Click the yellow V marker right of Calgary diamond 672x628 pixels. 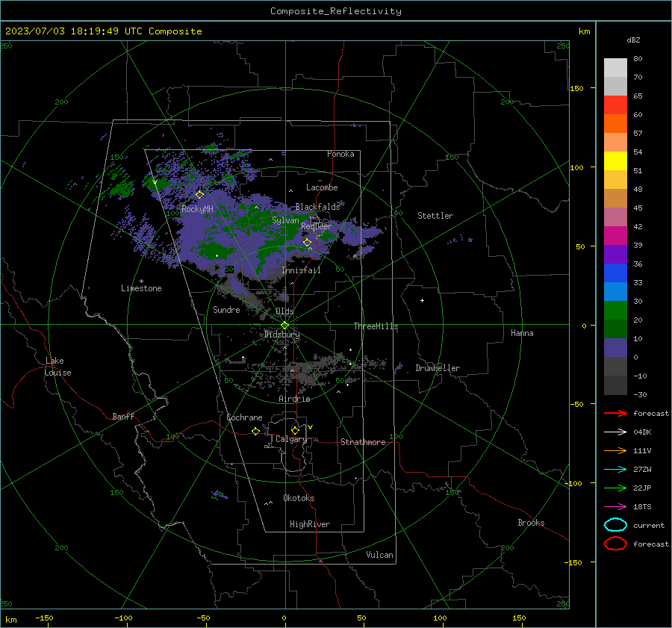click(x=311, y=427)
